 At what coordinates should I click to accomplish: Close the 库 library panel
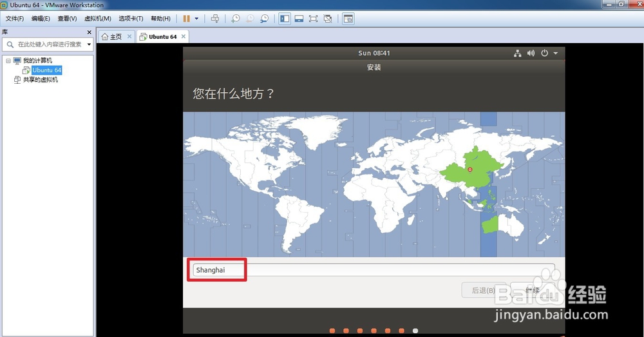click(89, 32)
